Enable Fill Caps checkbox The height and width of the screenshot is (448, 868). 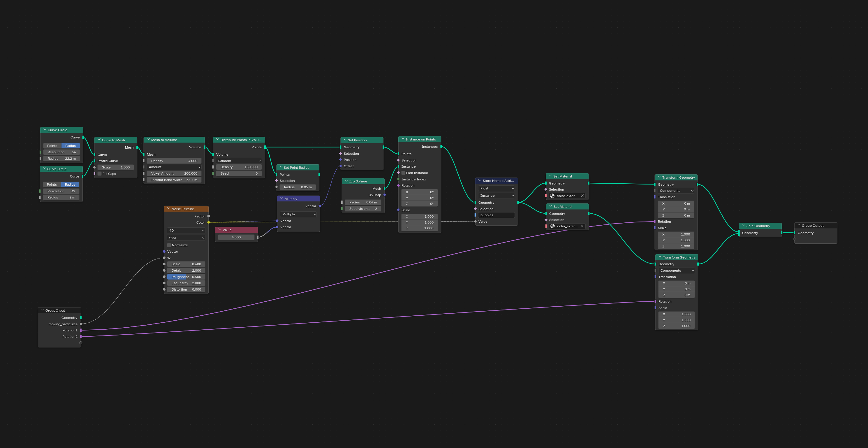click(100, 174)
